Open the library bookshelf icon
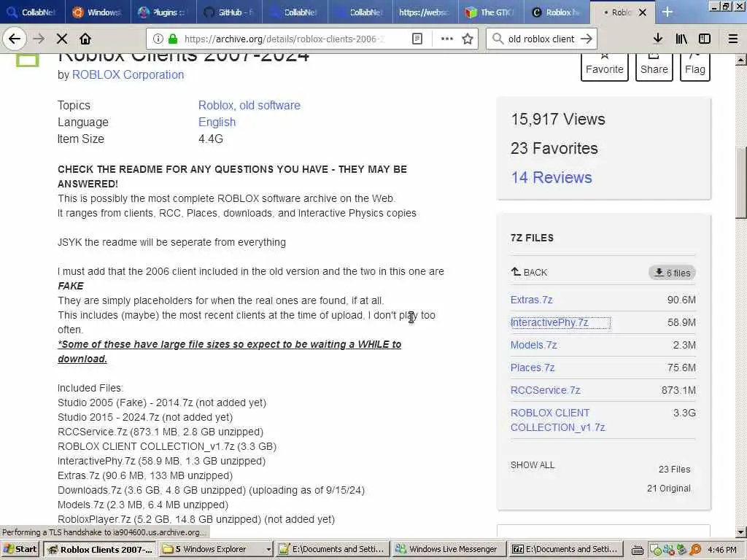 681,39
